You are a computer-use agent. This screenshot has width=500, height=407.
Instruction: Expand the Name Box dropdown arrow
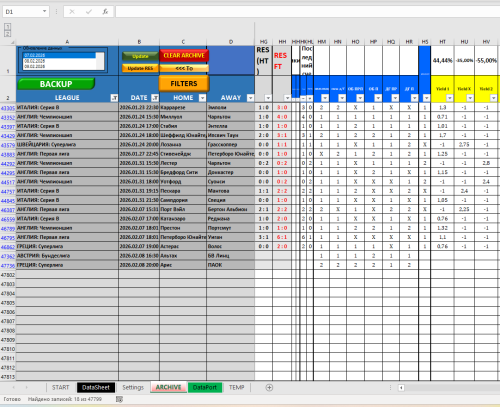pyautogui.click(x=44, y=12)
